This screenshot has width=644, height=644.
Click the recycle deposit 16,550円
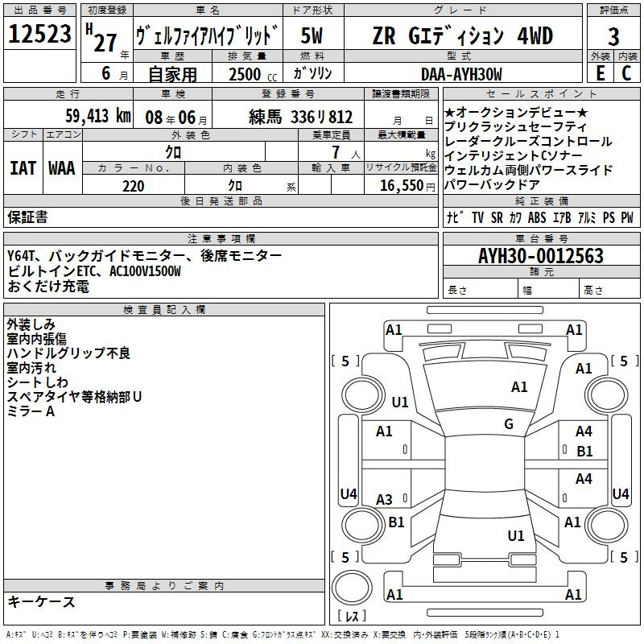[407, 186]
